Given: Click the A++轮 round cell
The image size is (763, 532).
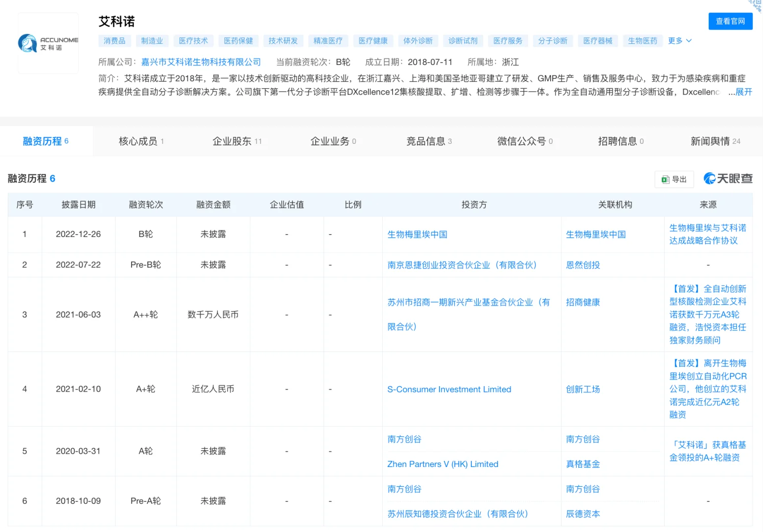Looking at the screenshot, I should tap(146, 314).
